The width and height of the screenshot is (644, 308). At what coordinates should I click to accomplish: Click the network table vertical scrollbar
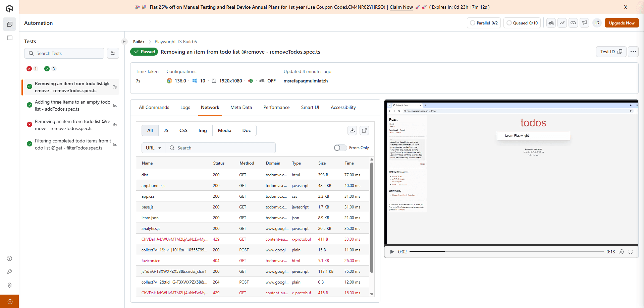372,218
